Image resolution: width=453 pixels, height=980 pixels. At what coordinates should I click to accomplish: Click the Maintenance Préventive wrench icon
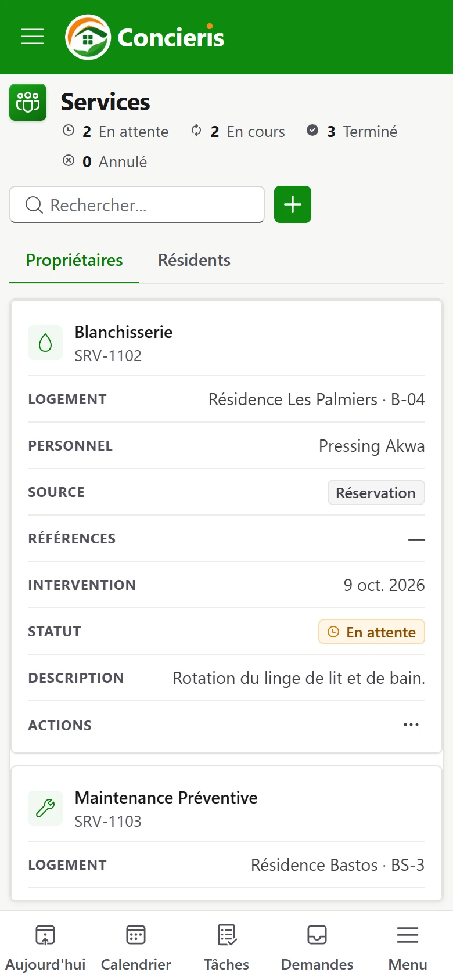(45, 808)
